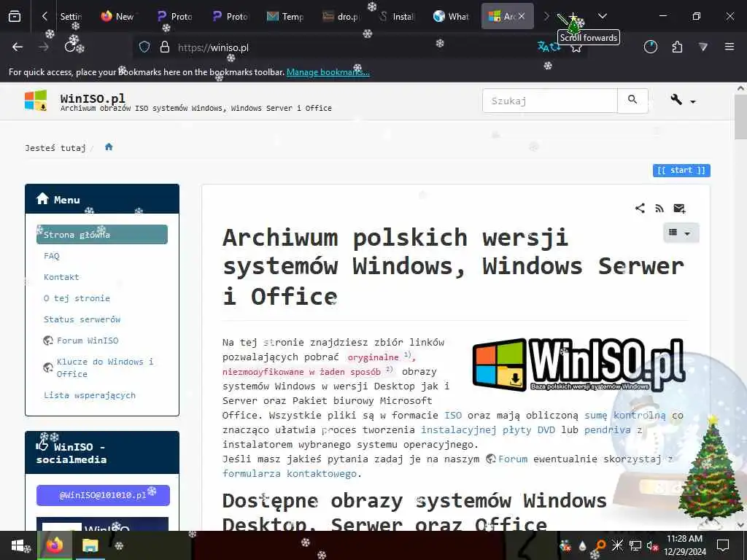
Task: Click the Szukaj search input field
Action: [550, 101]
